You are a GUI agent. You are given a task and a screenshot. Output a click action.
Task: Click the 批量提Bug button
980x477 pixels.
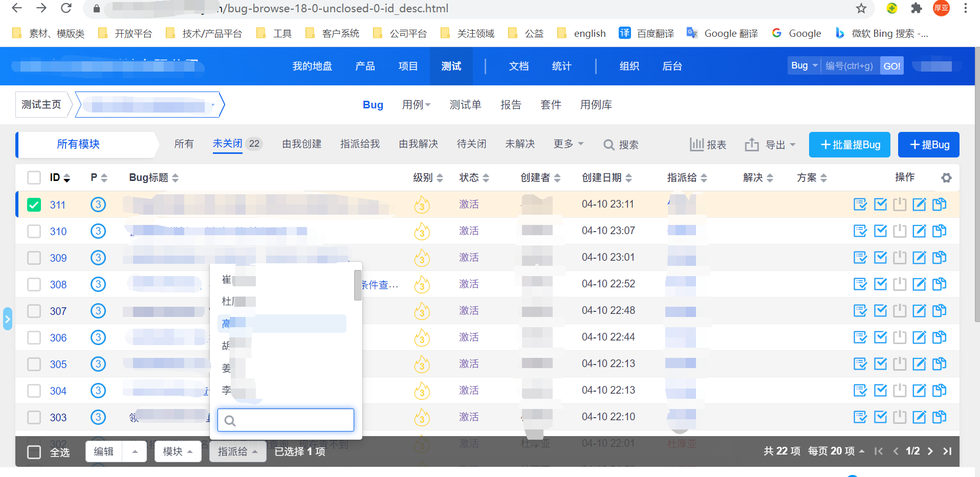[x=850, y=145]
